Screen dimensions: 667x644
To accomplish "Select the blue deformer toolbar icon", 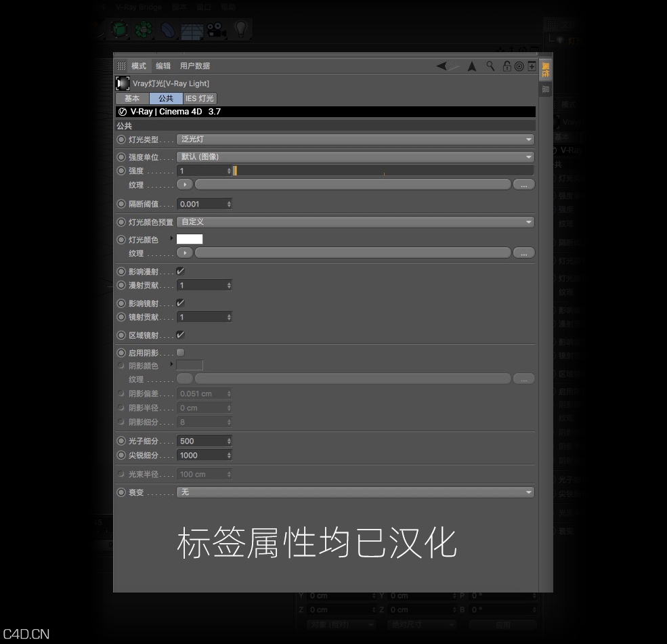I will (x=168, y=30).
